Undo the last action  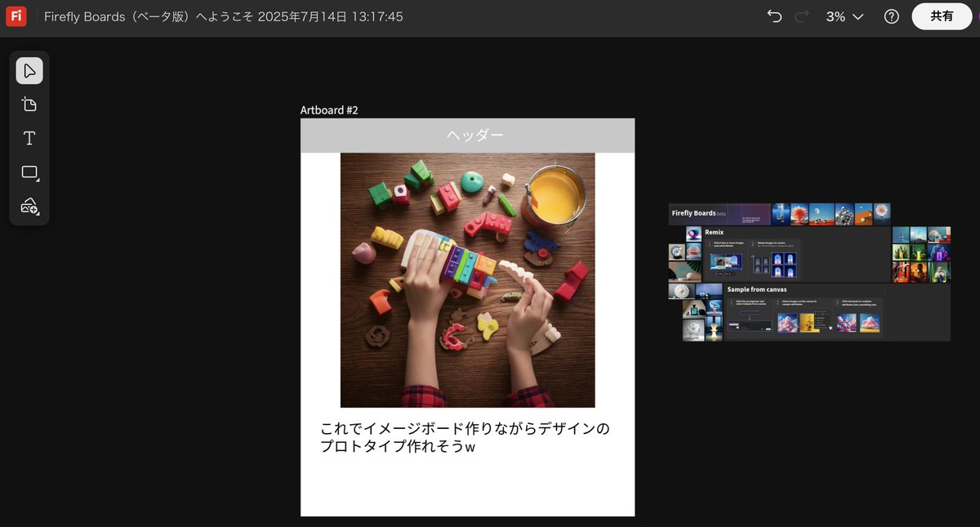click(774, 16)
